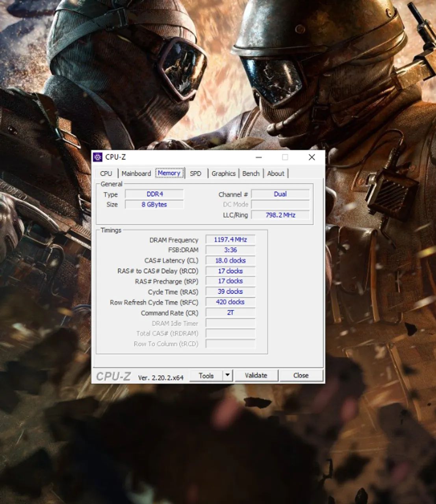Click the tRCD 17 clocks value
Viewport: 436px width, 504px height.
pyautogui.click(x=230, y=271)
